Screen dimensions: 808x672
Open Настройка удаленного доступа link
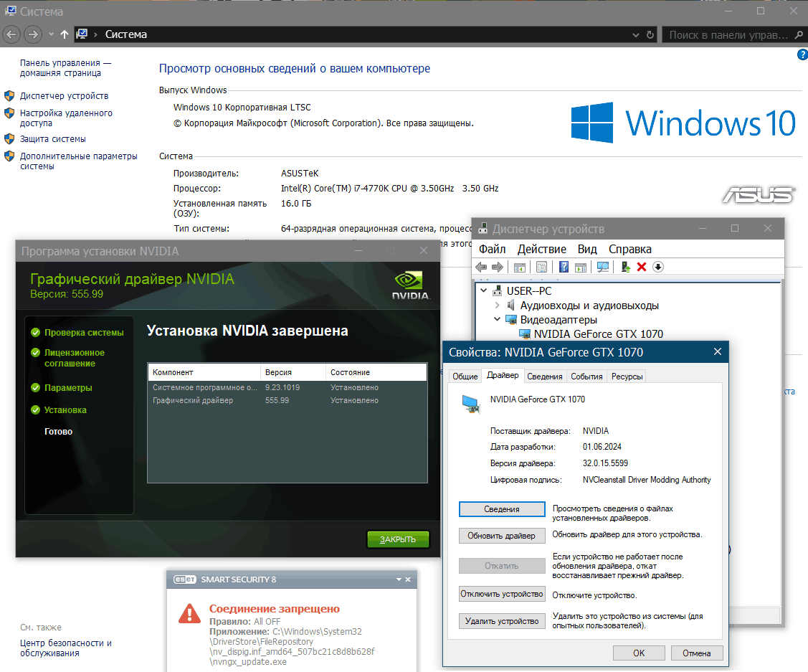click(66, 118)
